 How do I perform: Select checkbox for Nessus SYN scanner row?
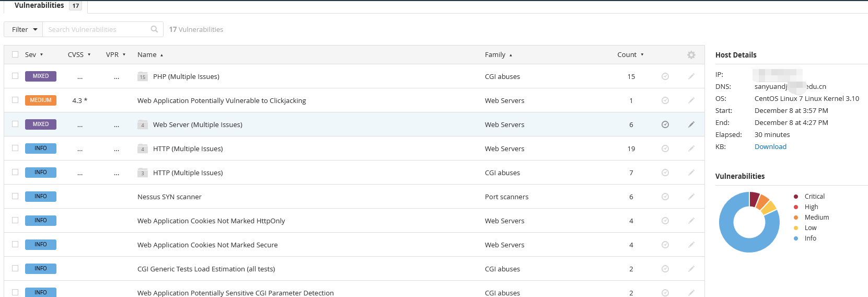[15, 196]
